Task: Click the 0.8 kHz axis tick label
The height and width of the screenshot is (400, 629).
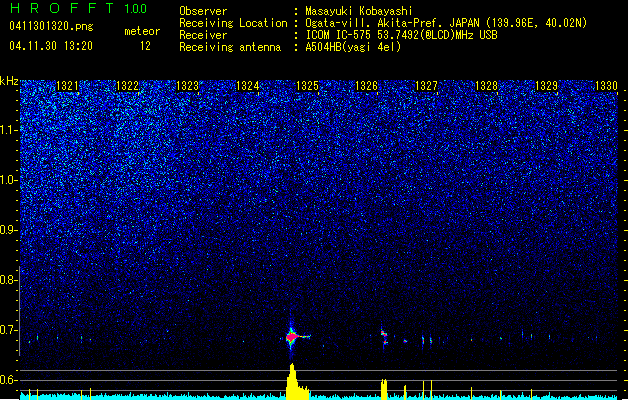Action: coord(8,280)
